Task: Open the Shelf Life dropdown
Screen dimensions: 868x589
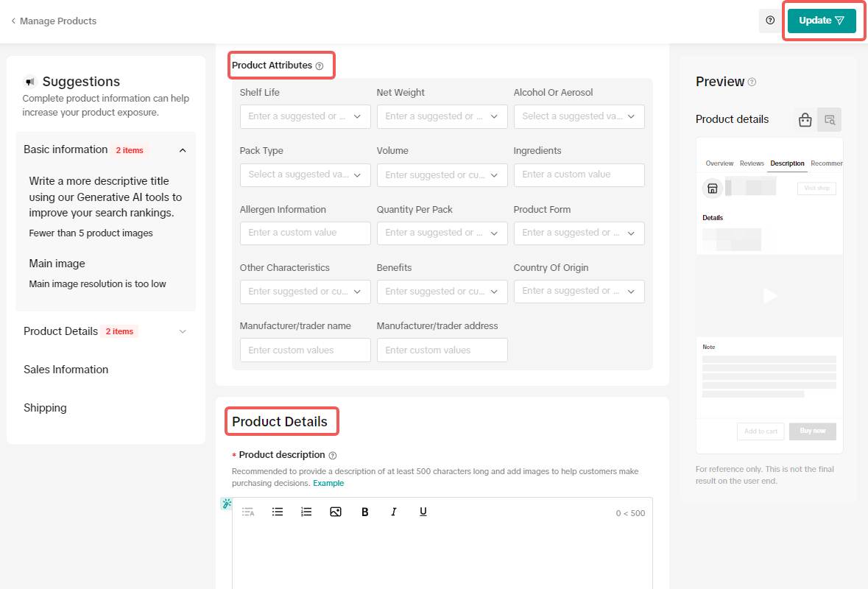Action: (x=305, y=116)
